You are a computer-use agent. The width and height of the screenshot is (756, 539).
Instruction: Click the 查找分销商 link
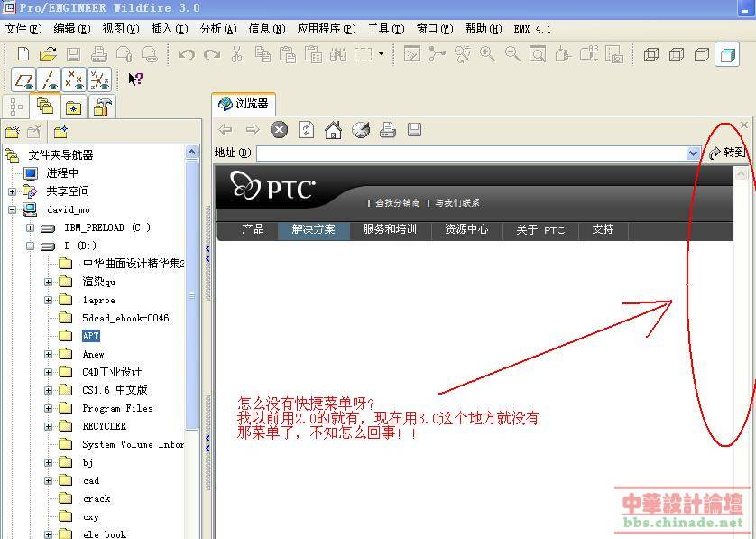click(398, 203)
